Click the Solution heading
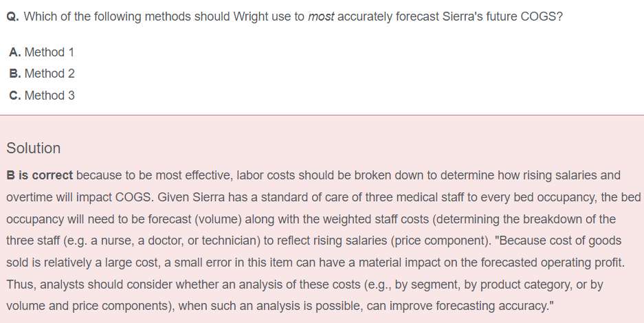Screen dimensions: 644x323 coord(34,148)
